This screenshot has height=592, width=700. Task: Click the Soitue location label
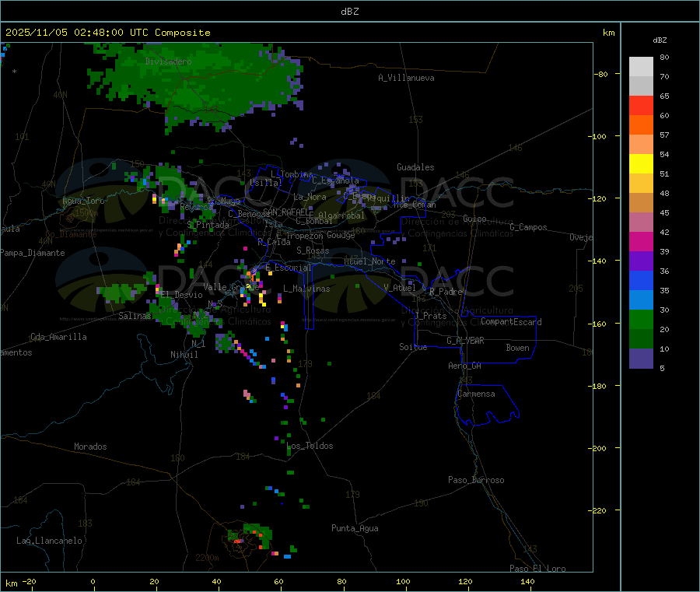(414, 347)
